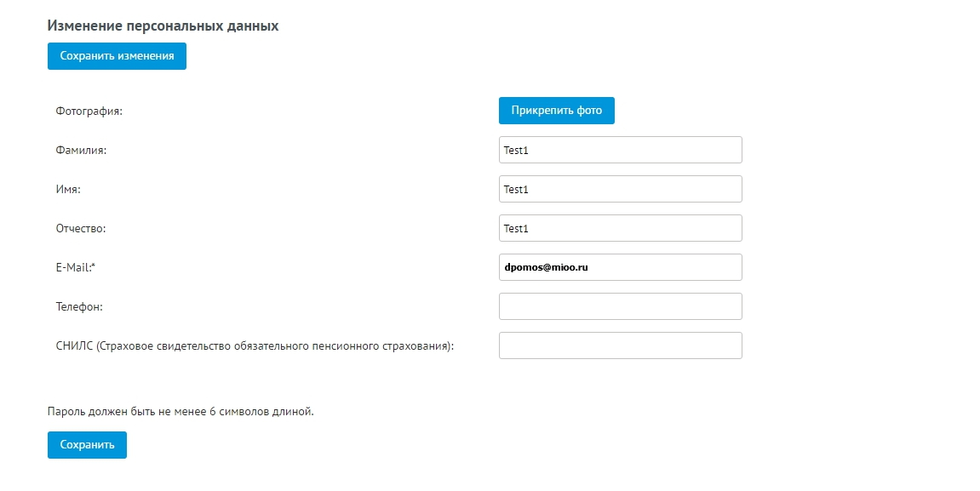Click the password length hint text
The width and height of the screenshot is (980, 491).
tap(181, 412)
